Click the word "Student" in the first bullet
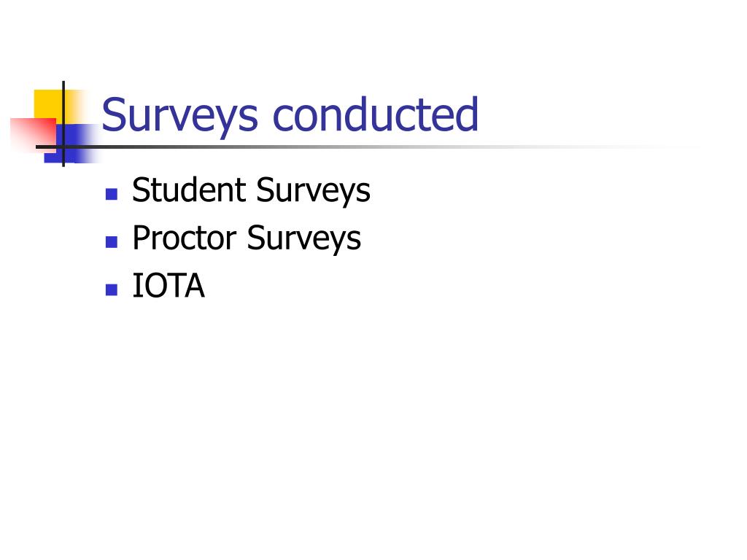 (x=190, y=189)
